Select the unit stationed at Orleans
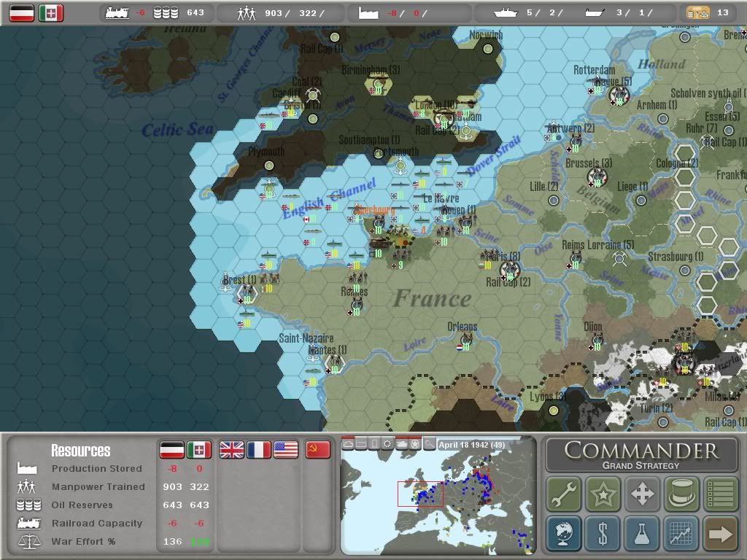 (x=465, y=340)
